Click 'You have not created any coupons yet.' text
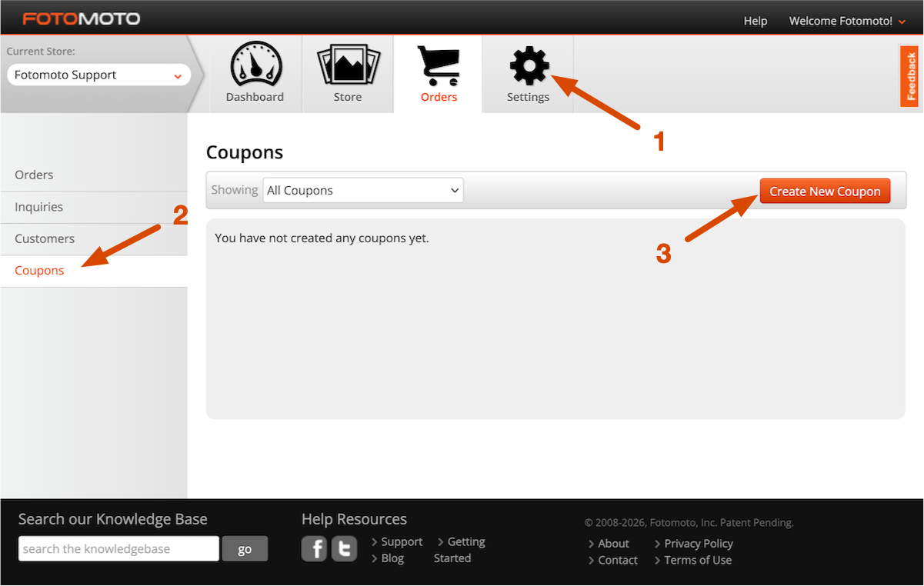This screenshot has height=586, width=924. [x=322, y=238]
